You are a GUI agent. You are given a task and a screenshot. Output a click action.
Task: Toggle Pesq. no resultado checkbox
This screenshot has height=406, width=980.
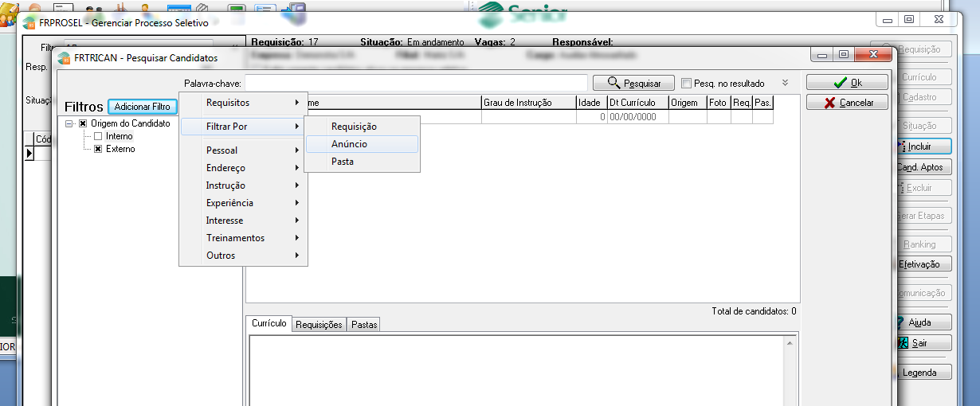pos(686,84)
